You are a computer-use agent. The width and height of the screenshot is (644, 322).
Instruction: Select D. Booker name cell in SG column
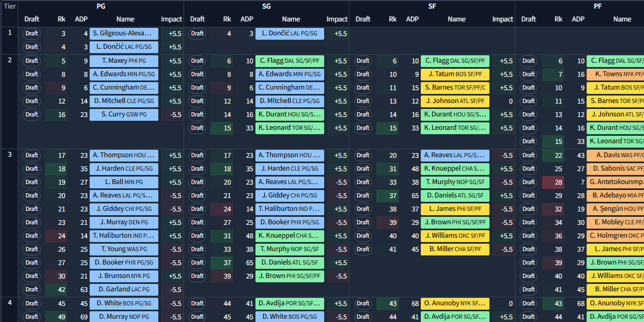pyautogui.click(x=290, y=223)
